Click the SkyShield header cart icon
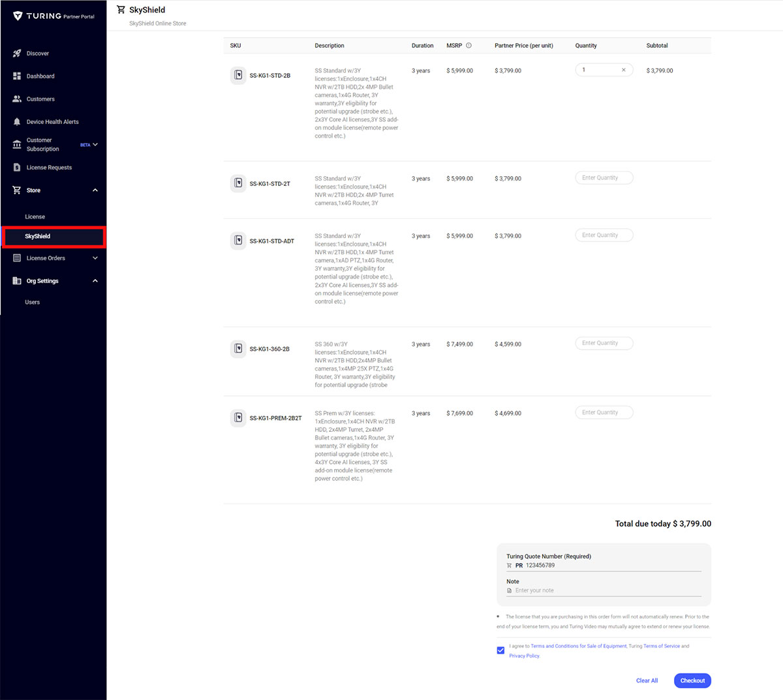Screen dimensions: 783x700 pyautogui.click(x=121, y=10)
